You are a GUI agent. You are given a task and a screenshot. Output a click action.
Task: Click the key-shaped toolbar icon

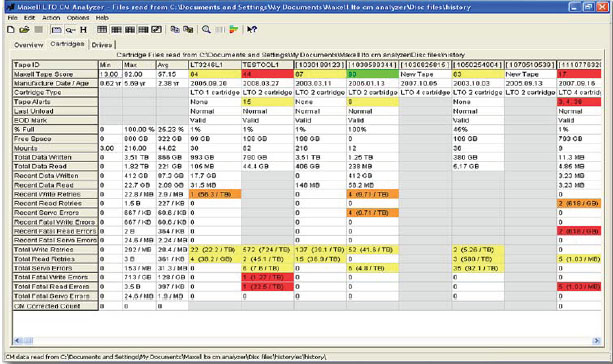(70, 30)
